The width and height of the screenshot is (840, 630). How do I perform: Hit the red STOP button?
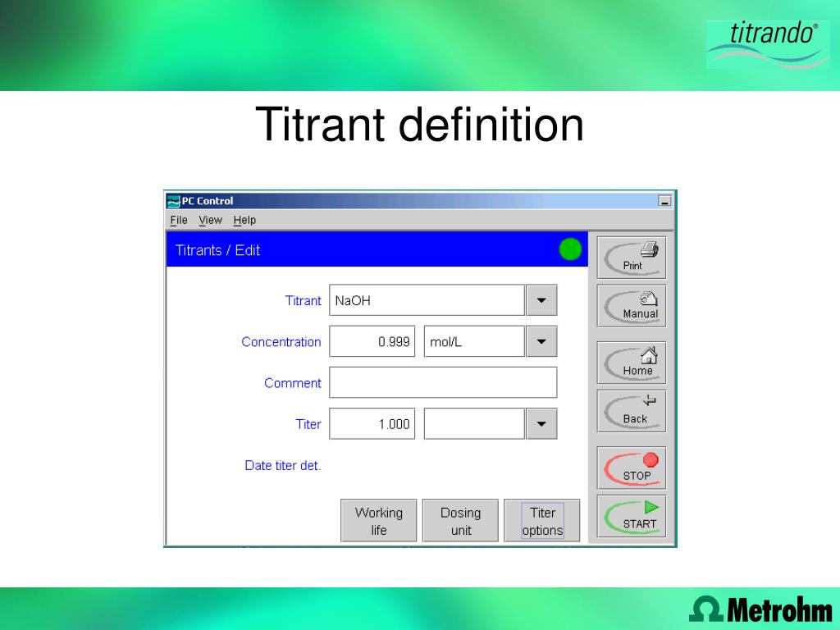(632, 468)
